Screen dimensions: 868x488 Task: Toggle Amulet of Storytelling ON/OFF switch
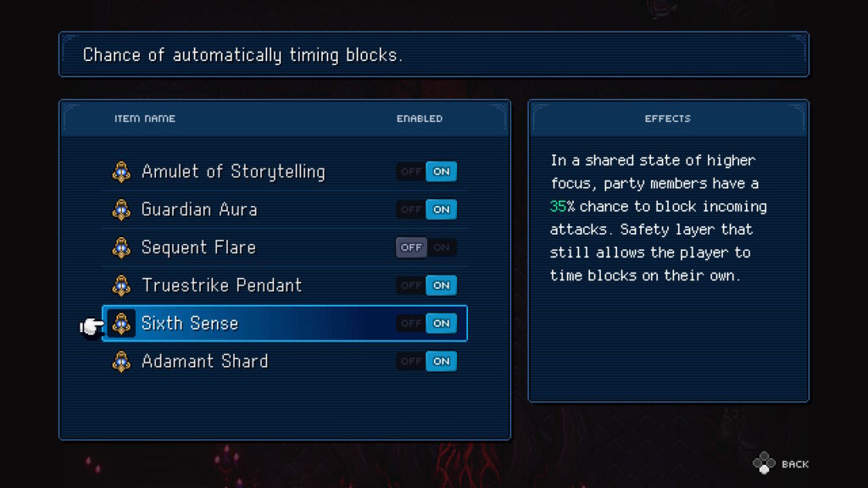(426, 171)
